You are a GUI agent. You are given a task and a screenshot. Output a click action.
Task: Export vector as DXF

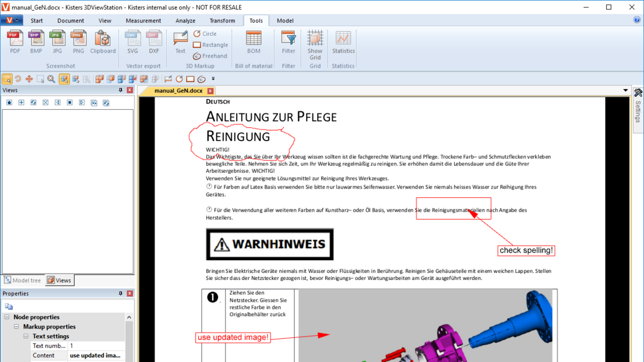click(153, 42)
